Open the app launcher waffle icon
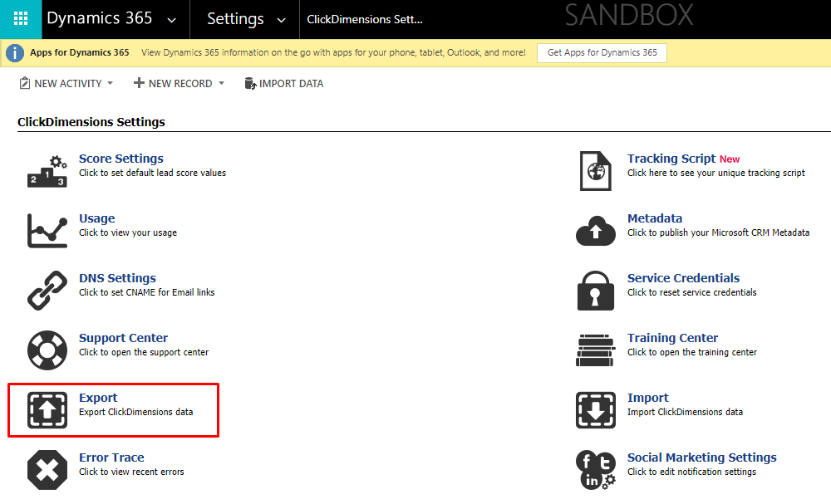 [x=21, y=19]
